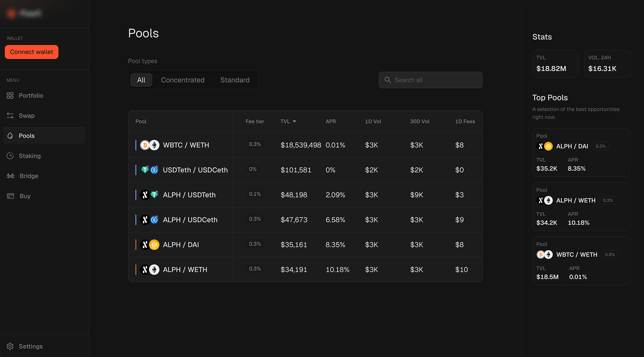Click the 0.3% fee badge on ALPH / WETH card
This screenshot has height=357, width=644.
[608, 201]
